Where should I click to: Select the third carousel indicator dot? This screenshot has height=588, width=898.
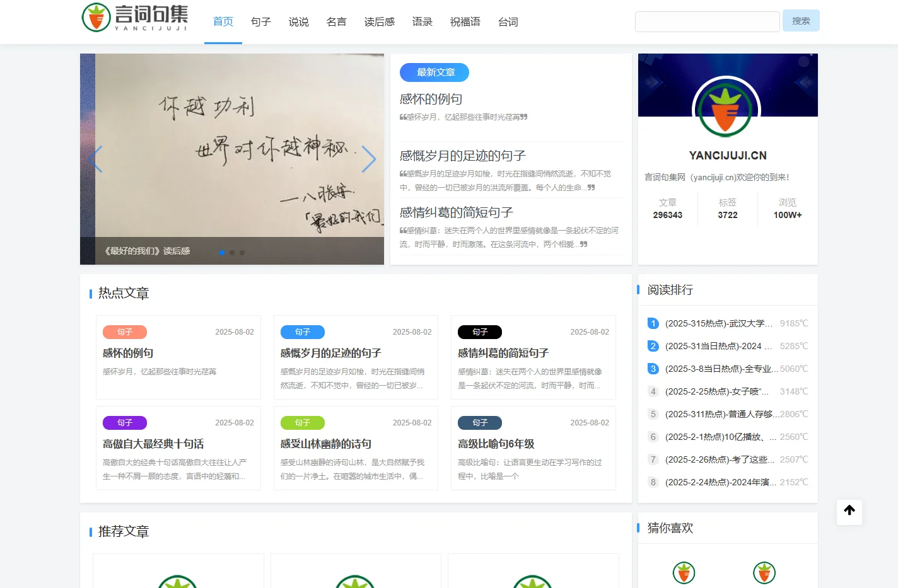tap(242, 253)
